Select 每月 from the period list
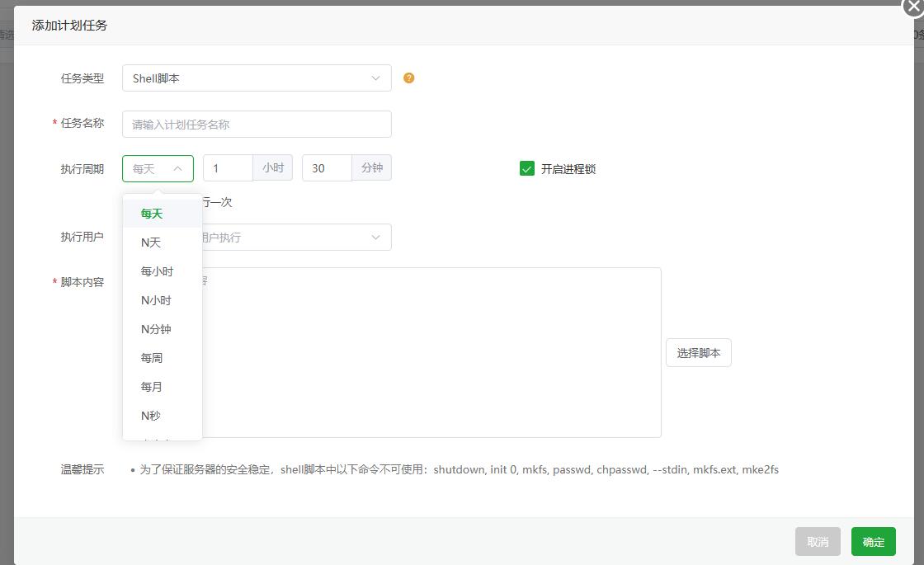The image size is (924, 565). point(163,387)
